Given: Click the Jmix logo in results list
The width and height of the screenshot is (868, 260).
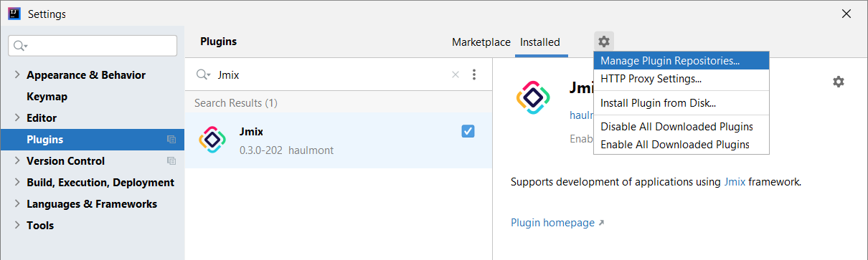Looking at the screenshot, I should coord(212,139).
